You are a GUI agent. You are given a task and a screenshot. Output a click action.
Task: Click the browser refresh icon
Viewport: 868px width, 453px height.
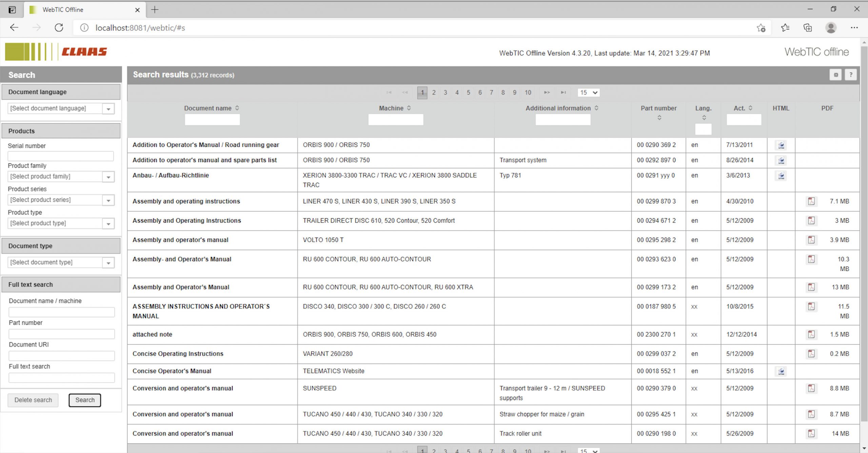(x=59, y=27)
